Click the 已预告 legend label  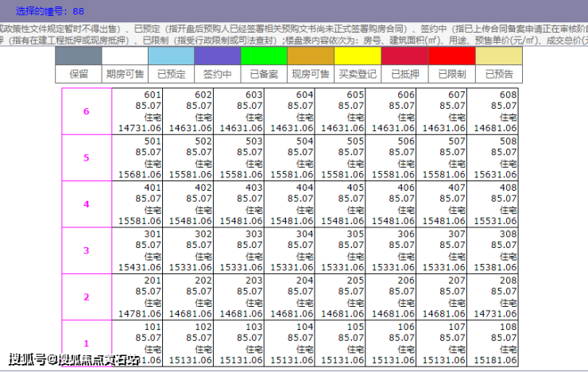[x=498, y=74]
